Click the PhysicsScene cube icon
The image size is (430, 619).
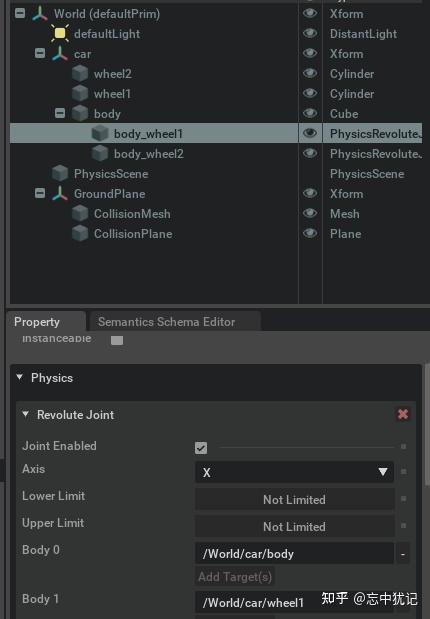[60, 174]
